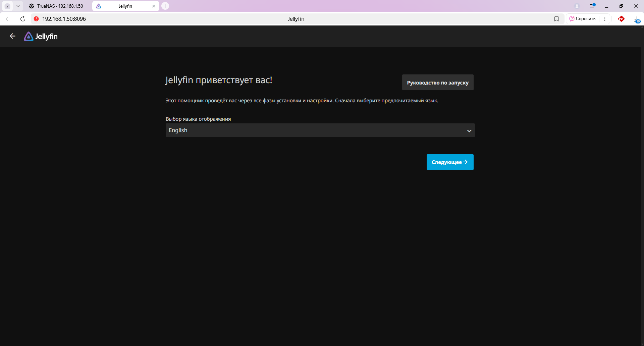Screen dimensions: 644x346
Task: Click the "Спросить" assistant button
Action: tap(583, 19)
